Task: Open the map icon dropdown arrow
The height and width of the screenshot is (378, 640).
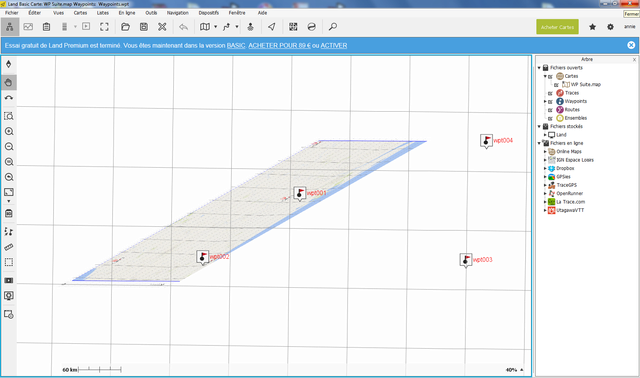Action: tap(216, 27)
